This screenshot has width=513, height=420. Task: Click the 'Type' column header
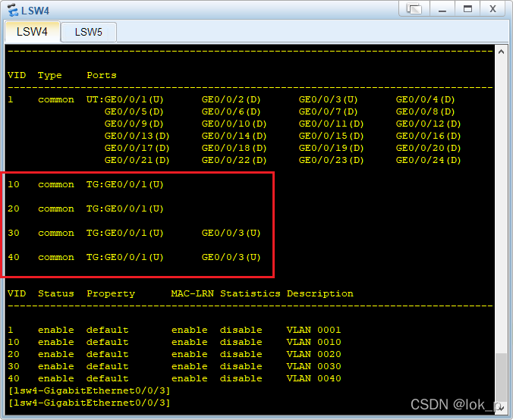click(x=50, y=76)
